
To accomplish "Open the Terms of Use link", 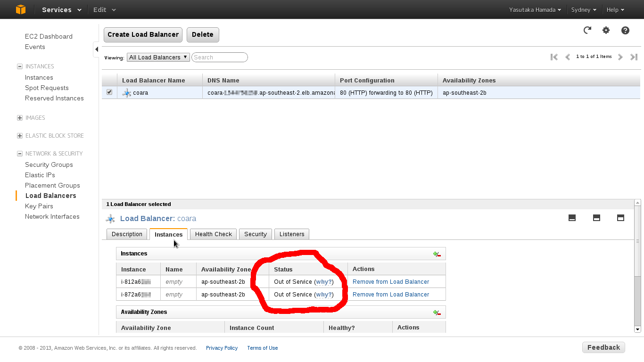I will coord(262,348).
